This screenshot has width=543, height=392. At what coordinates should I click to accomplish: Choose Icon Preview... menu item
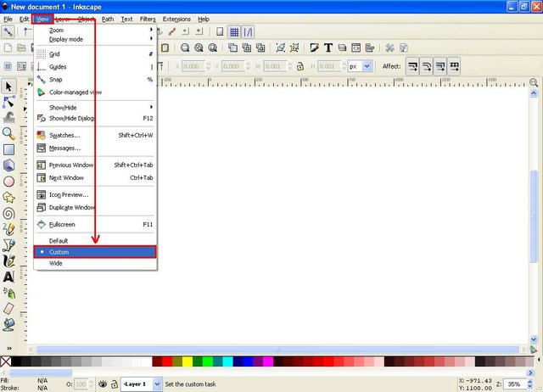[x=95, y=194]
